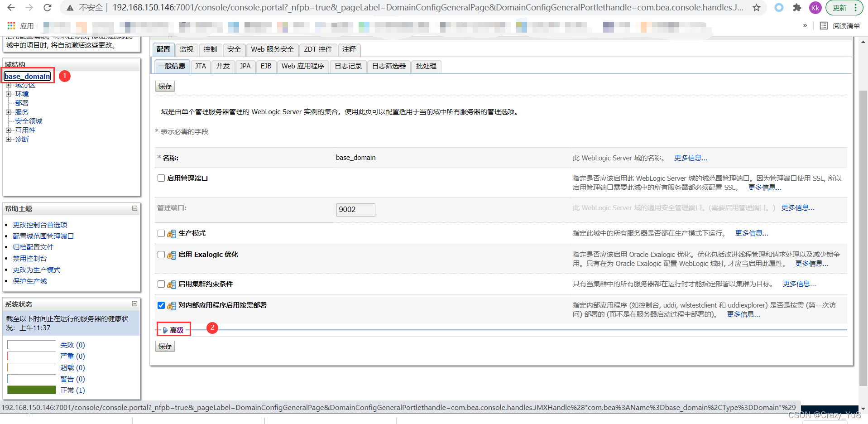The height and width of the screenshot is (424, 868).
Task: Expand the 高级 advanced section
Action: (x=173, y=330)
